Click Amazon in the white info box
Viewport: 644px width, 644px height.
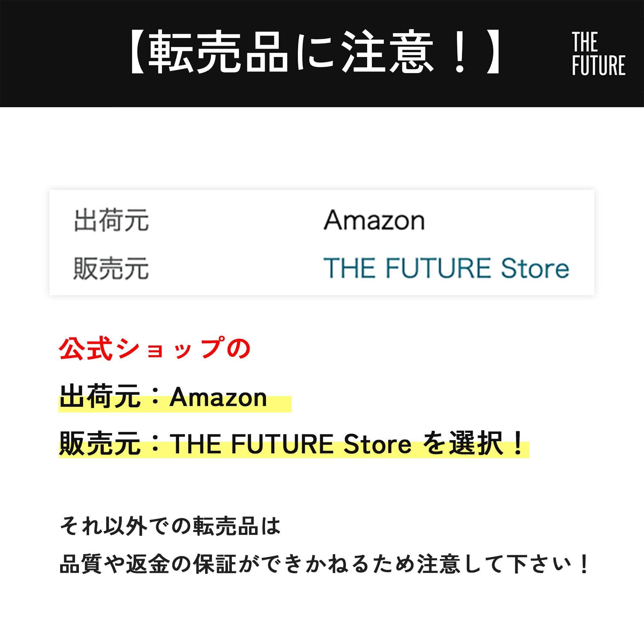tap(374, 221)
